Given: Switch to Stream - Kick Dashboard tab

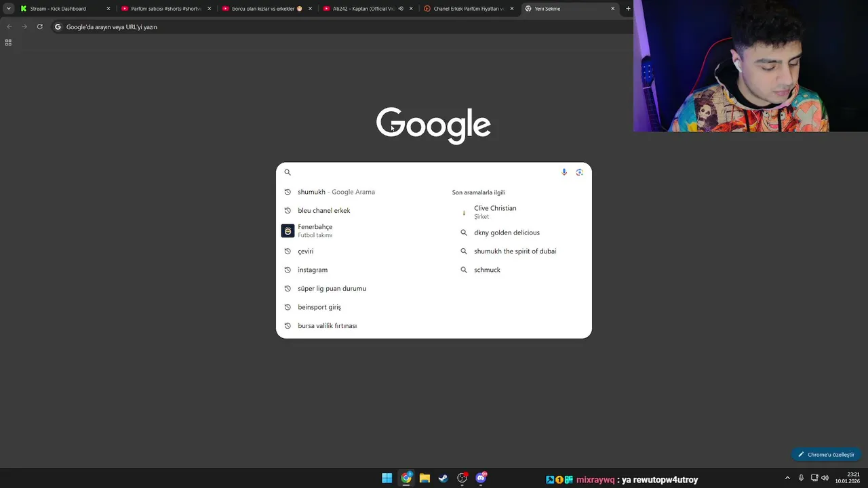Looking at the screenshot, I should click(x=64, y=9).
